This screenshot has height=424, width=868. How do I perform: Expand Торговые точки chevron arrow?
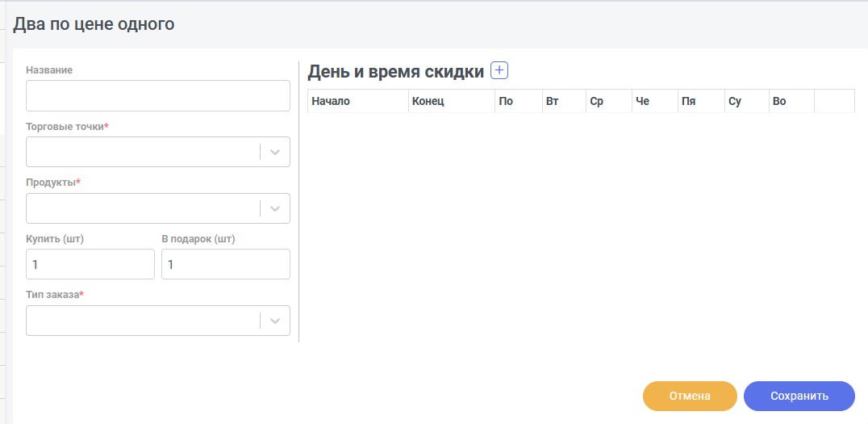(275, 153)
